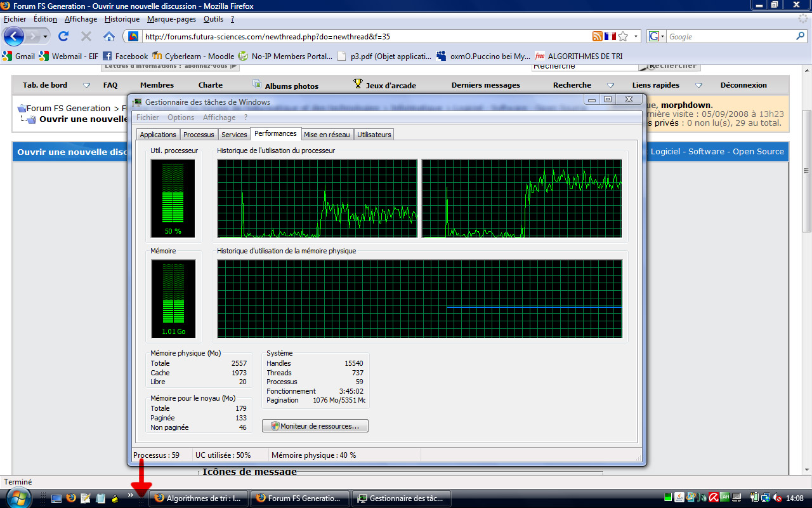Switch to the Mise en réseau tab
812x508 pixels.
click(x=327, y=135)
